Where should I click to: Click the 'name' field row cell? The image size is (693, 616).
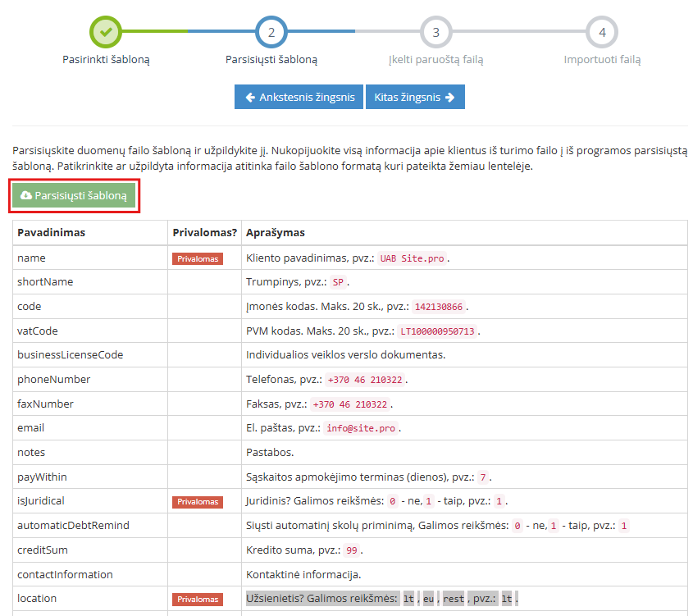90,258
